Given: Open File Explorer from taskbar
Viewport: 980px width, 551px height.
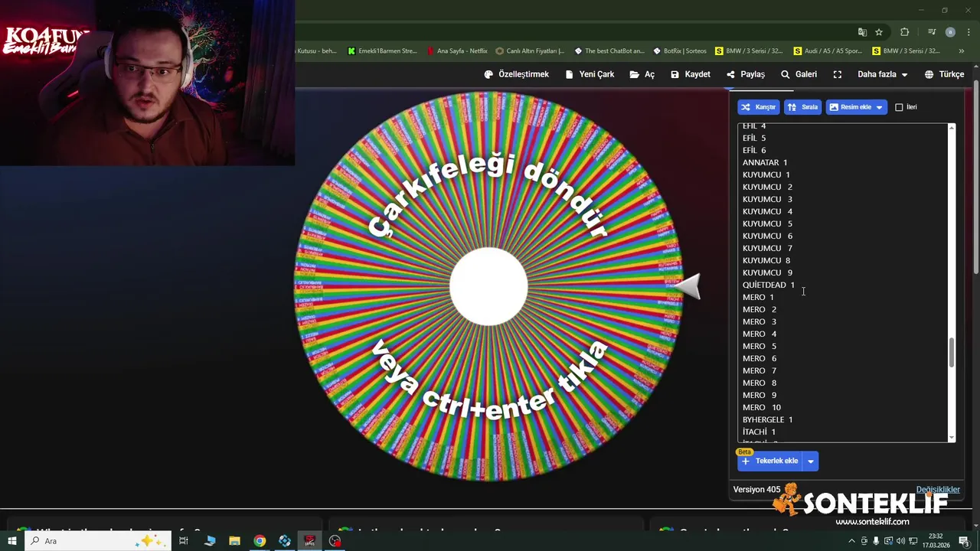Looking at the screenshot, I should 234,541.
